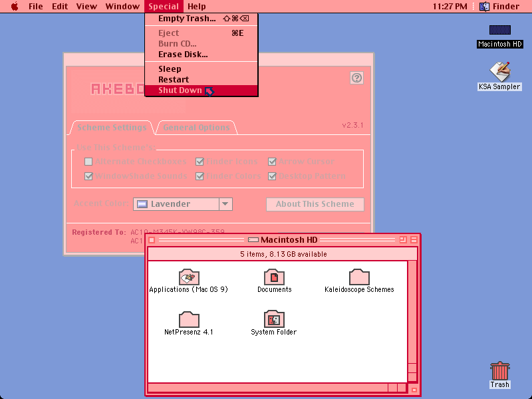Open the Lavender accent color dropdown
The width and height of the screenshot is (532, 399).
pos(182,204)
